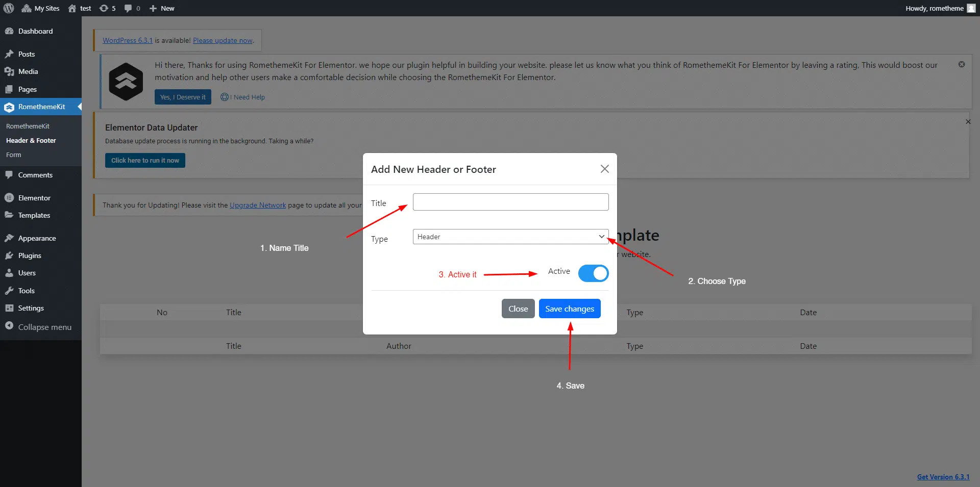
Task: Click Howdy, rometheme account text
Action: [x=935, y=8]
